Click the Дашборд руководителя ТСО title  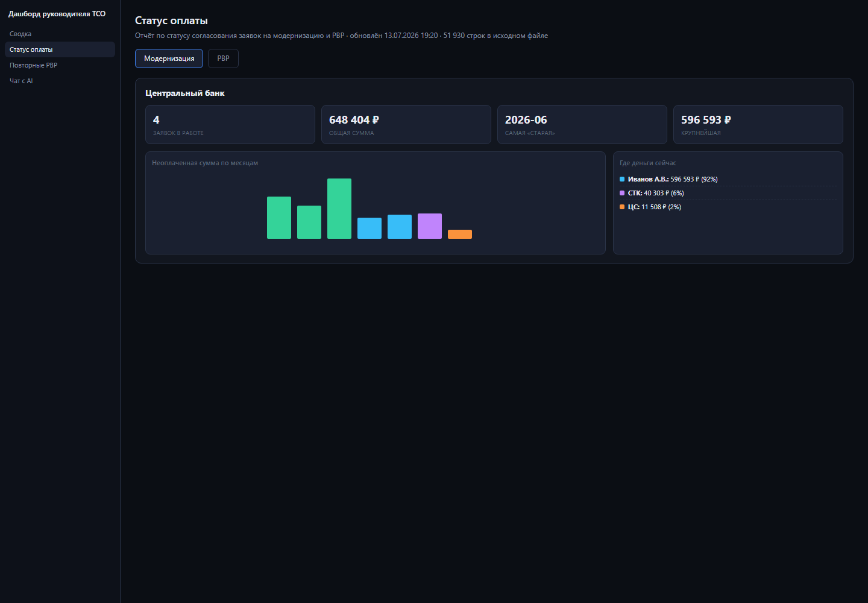[x=57, y=13]
